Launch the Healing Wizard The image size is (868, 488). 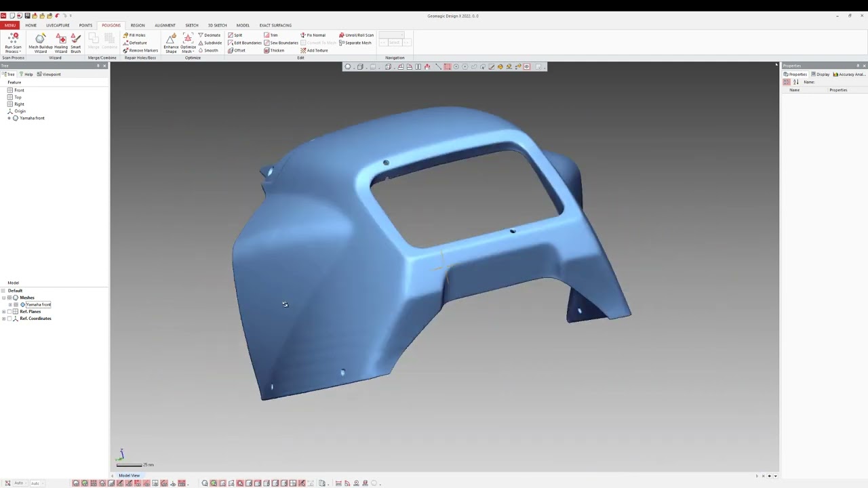click(61, 43)
